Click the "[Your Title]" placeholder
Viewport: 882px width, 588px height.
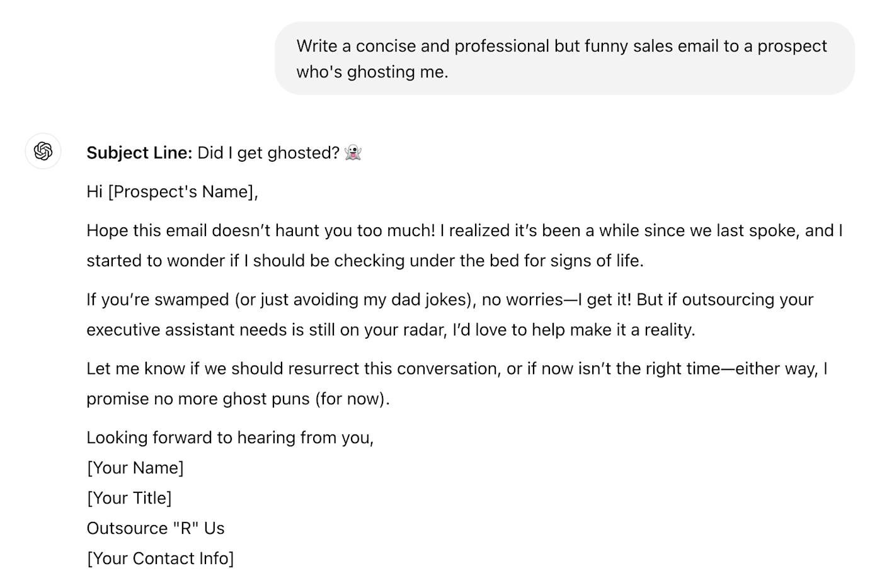coord(129,498)
